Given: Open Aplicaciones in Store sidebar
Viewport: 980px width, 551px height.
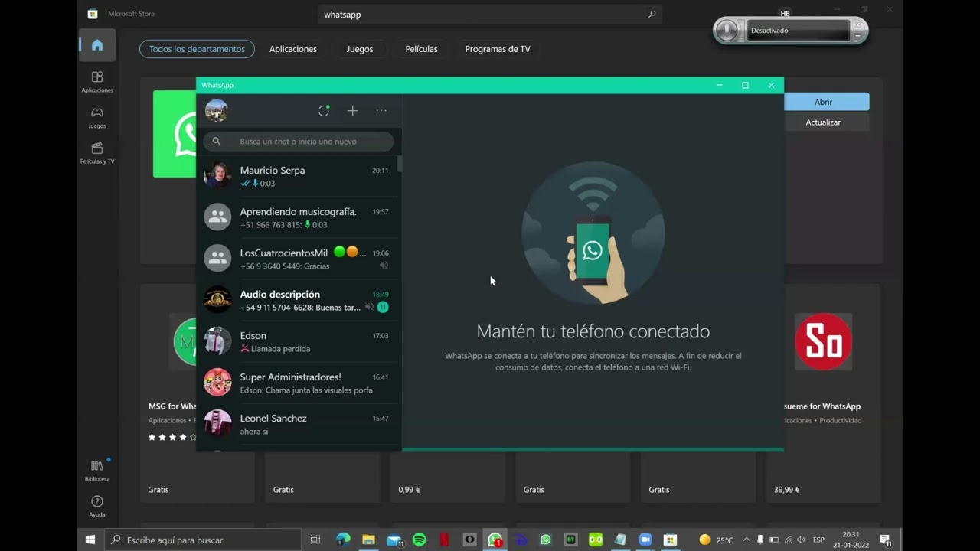Looking at the screenshot, I should point(97,82).
